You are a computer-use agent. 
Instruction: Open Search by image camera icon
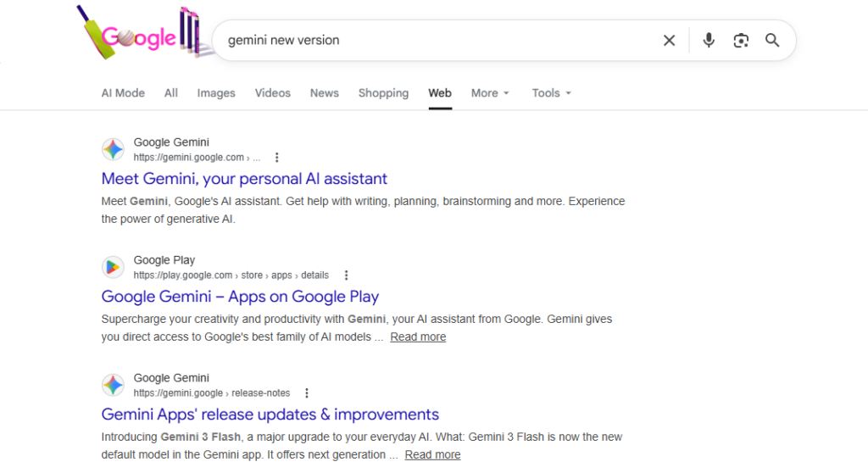[x=741, y=41]
